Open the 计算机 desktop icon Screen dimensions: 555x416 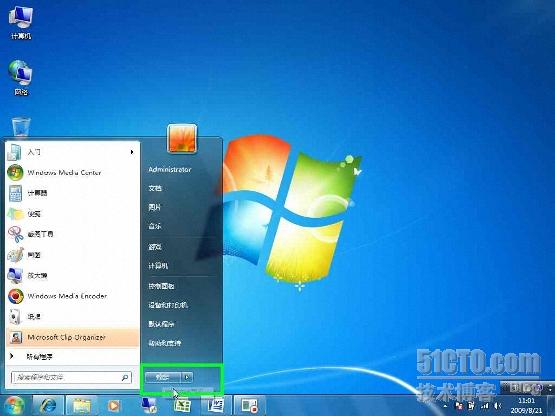(x=21, y=22)
